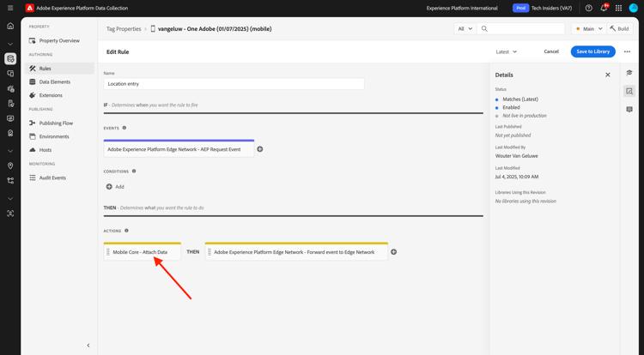The width and height of the screenshot is (644, 355).
Task: Open the notifications bell
Action: coord(604,8)
